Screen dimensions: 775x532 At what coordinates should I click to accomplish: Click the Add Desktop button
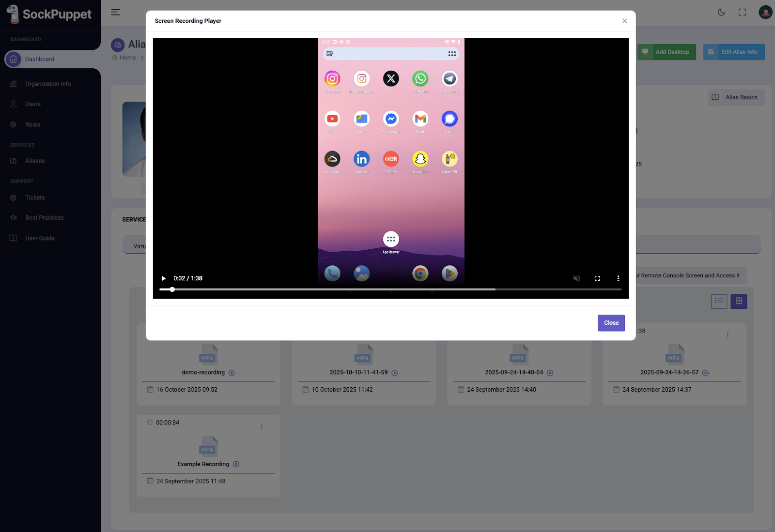click(666, 52)
